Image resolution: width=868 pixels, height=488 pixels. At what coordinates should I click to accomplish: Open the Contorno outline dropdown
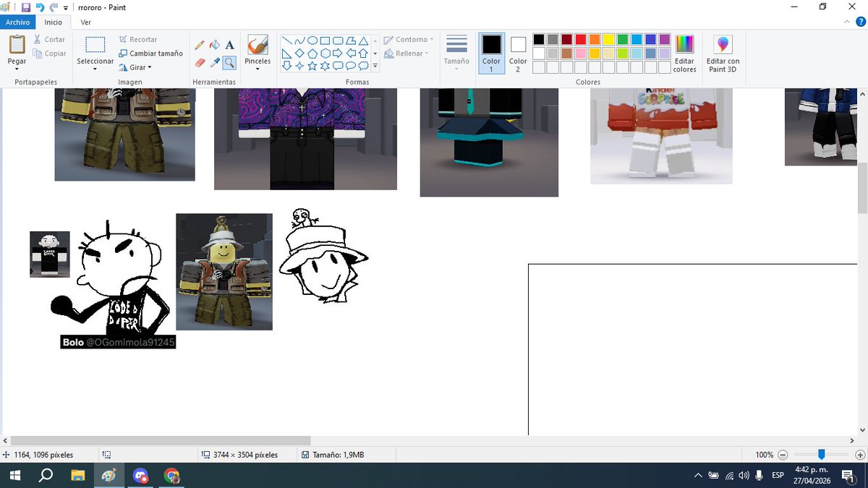[x=409, y=40]
